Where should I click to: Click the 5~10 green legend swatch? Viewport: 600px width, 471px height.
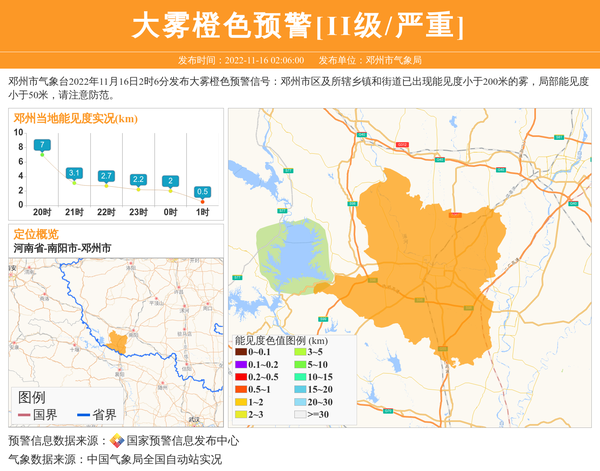tap(300, 365)
